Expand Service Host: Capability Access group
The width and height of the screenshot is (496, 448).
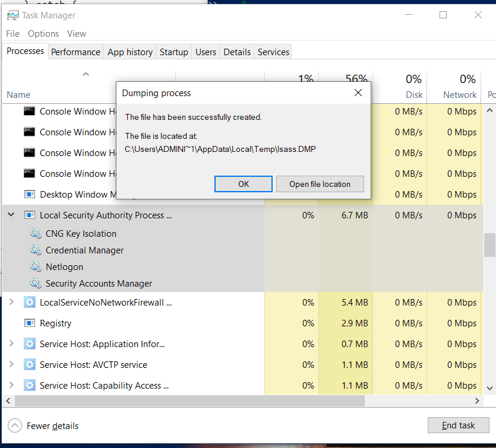point(11,385)
